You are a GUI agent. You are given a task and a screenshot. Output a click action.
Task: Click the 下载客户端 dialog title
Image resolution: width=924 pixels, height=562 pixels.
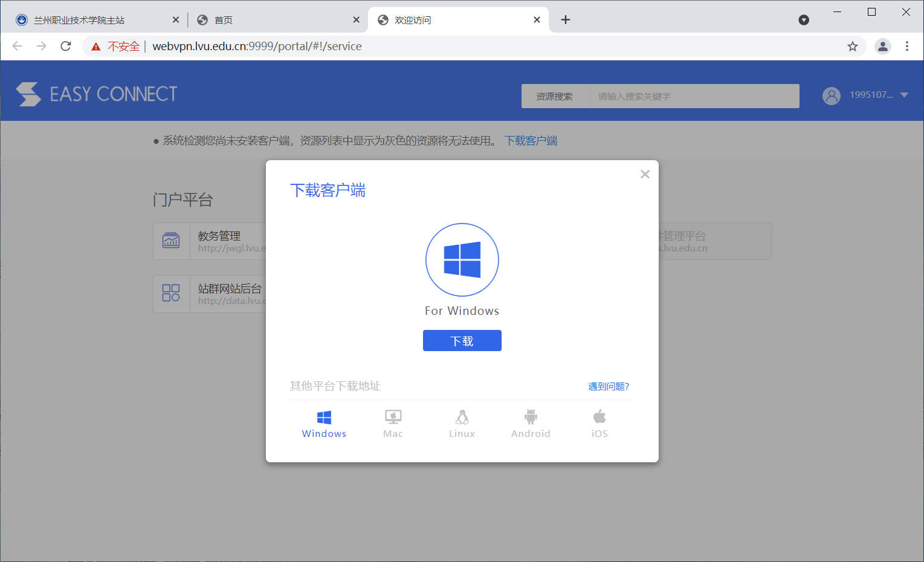coord(328,191)
